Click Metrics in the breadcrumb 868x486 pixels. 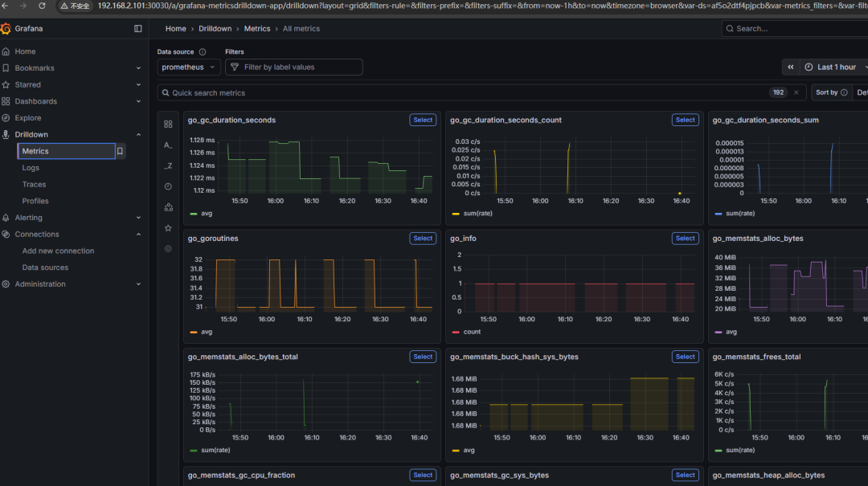coord(257,29)
